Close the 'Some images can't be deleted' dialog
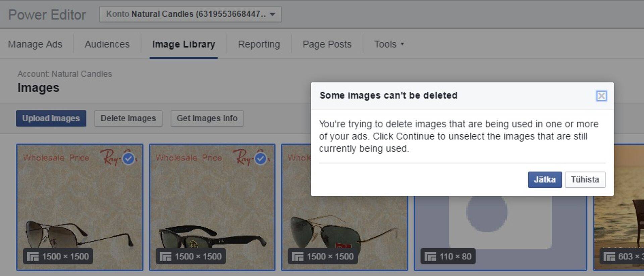 [601, 96]
